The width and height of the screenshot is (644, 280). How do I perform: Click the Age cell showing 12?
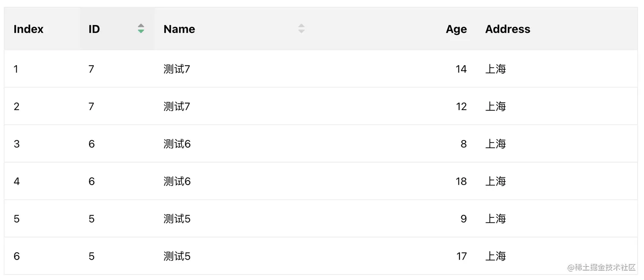click(x=461, y=106)
